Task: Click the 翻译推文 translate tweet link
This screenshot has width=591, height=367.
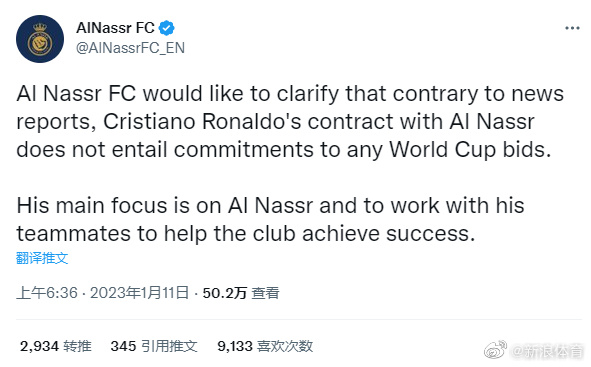Action: pos(42,258)
